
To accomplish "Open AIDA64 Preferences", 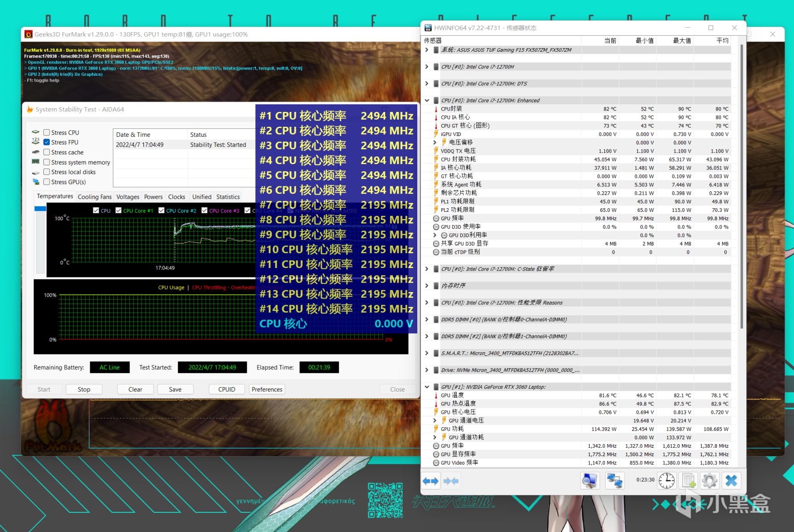I will pyautogui.click(x=267, y=389).
